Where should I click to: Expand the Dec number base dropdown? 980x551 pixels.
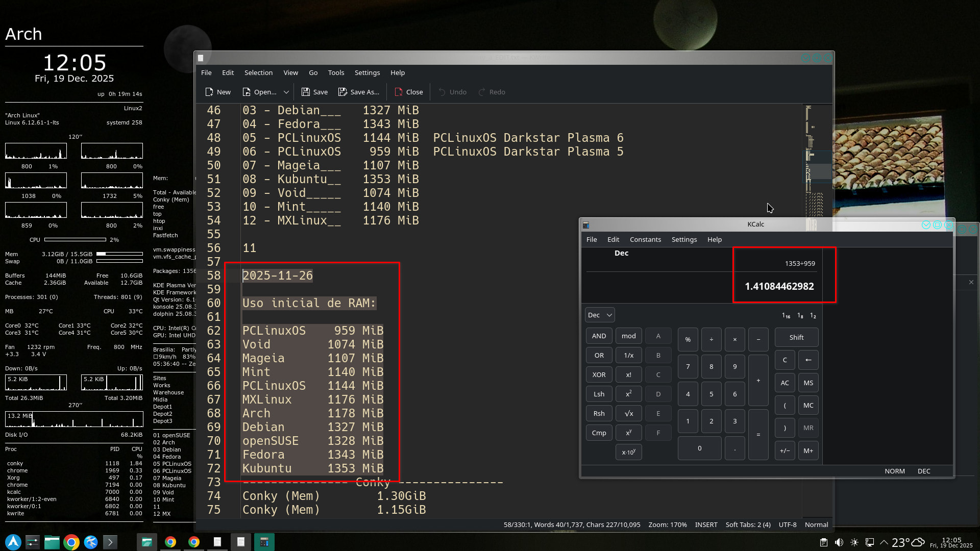pyautogui.click(x=600, y=315)
